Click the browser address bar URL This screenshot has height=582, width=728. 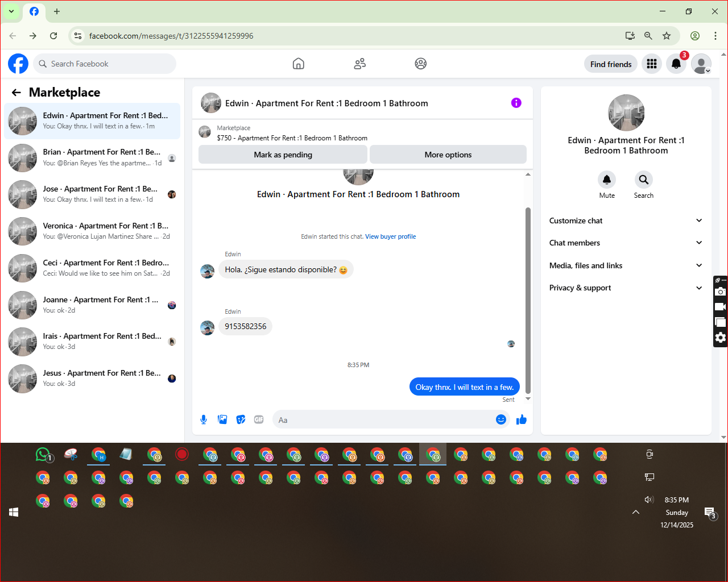[x=171, y=36]
